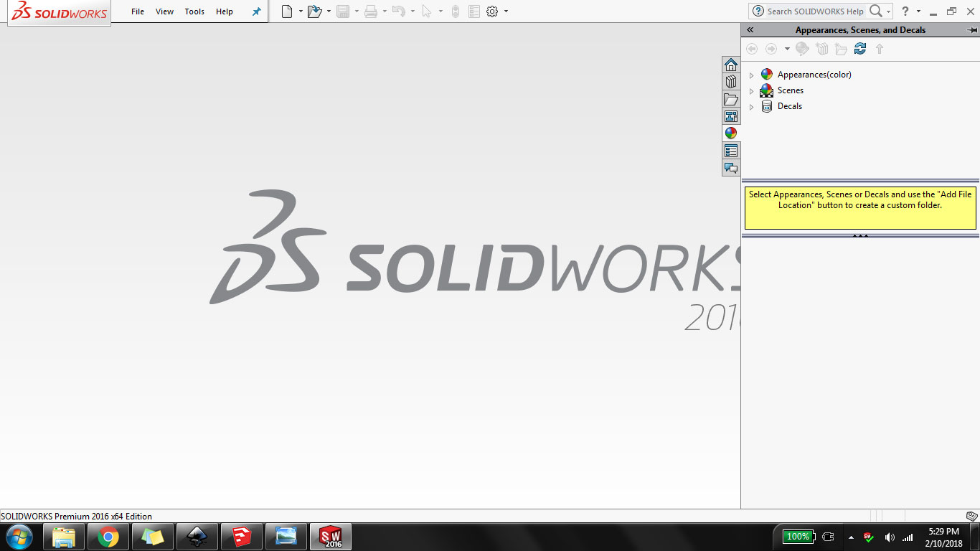
Task: Expand the Appearances(color) tree node
Action: tap(752, 75)
